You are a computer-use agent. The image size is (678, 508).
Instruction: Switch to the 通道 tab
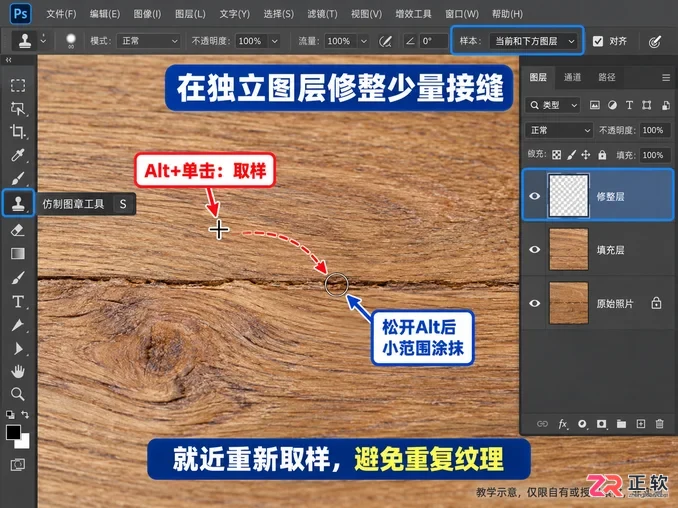(572, 77)
